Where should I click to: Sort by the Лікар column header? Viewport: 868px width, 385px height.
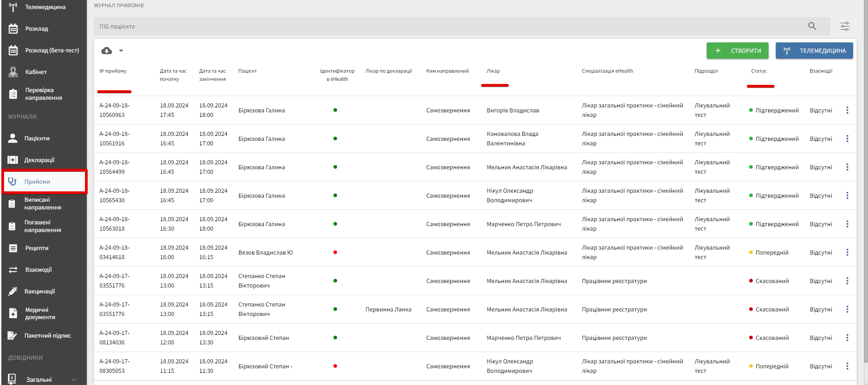click(x=493, y=71)
